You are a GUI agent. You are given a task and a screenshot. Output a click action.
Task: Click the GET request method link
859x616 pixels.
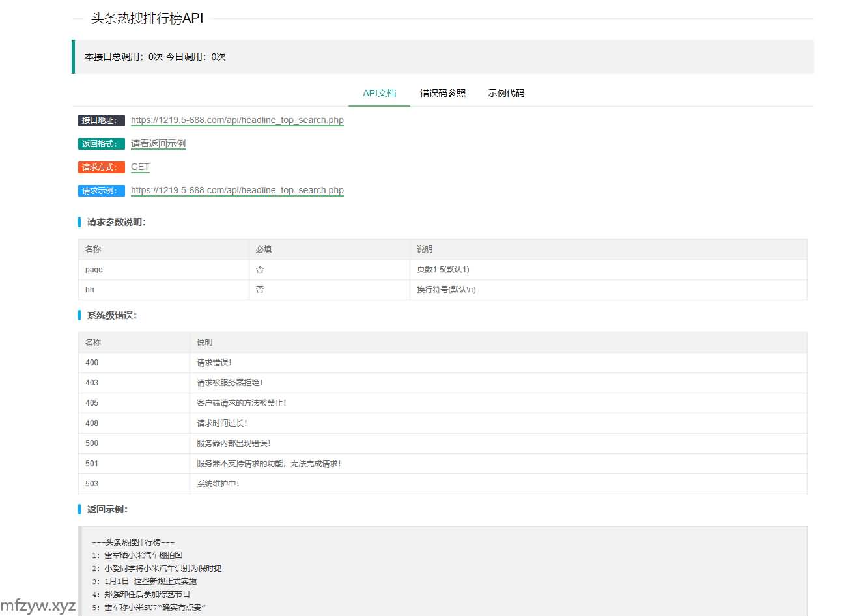(140, 167)
